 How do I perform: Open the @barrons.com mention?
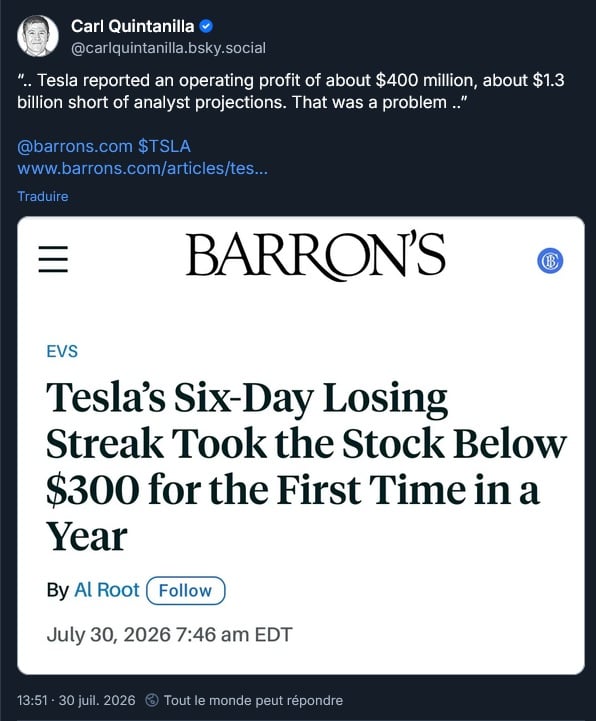74,146
